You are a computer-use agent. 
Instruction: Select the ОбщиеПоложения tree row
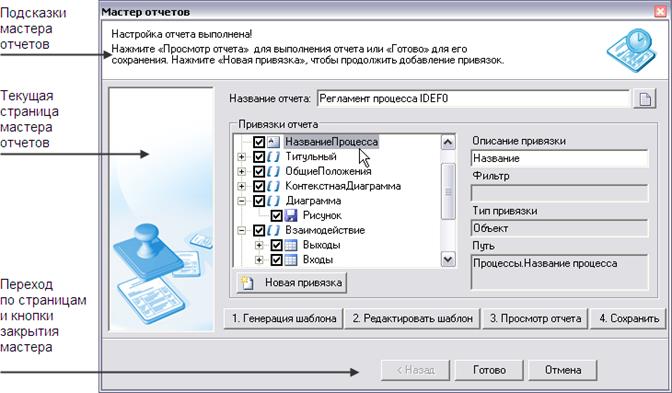[328, 171]
